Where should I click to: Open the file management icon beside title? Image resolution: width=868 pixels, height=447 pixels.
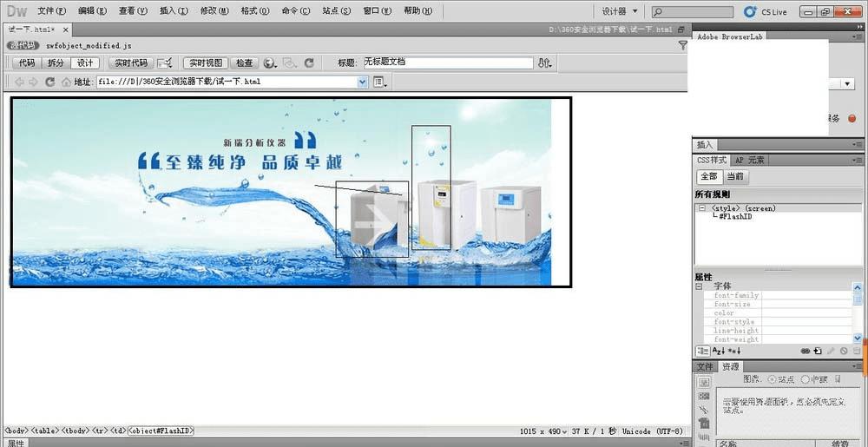point(545,63)
